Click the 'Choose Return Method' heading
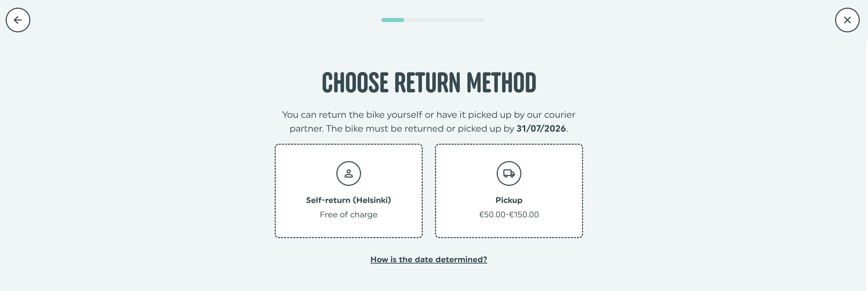 point(429,82)
